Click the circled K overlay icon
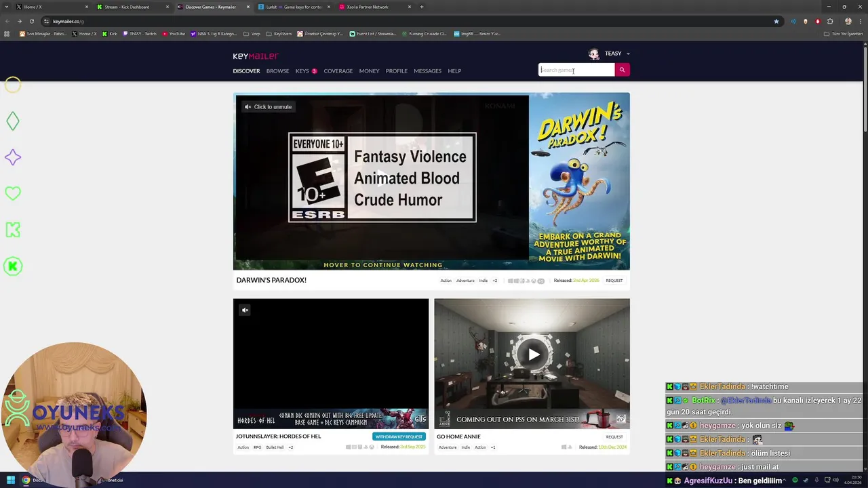 pos(13,266)
